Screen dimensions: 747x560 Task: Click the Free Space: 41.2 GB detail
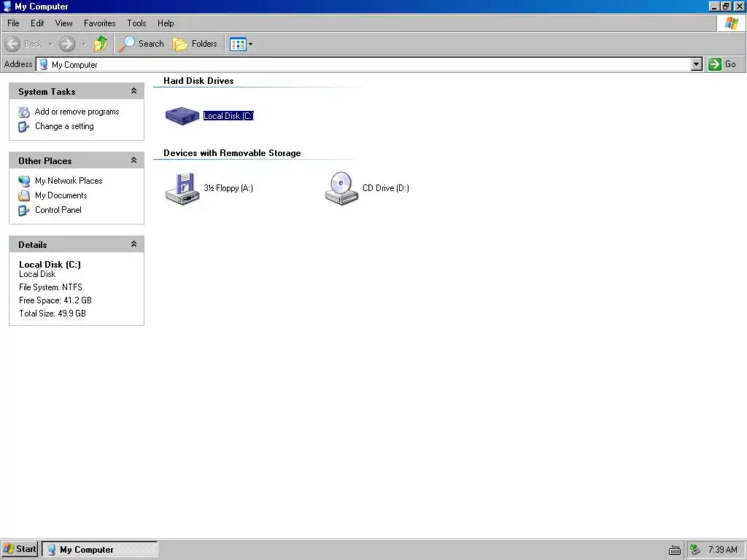click(x=55, y=300)
